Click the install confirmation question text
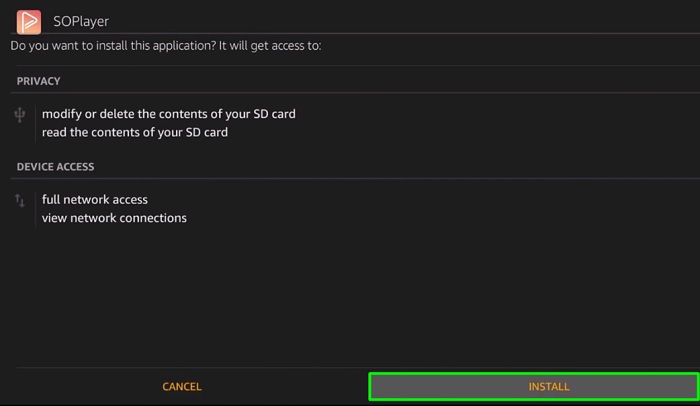The height and width of the screenshot is (406, 700). [166, 46]
